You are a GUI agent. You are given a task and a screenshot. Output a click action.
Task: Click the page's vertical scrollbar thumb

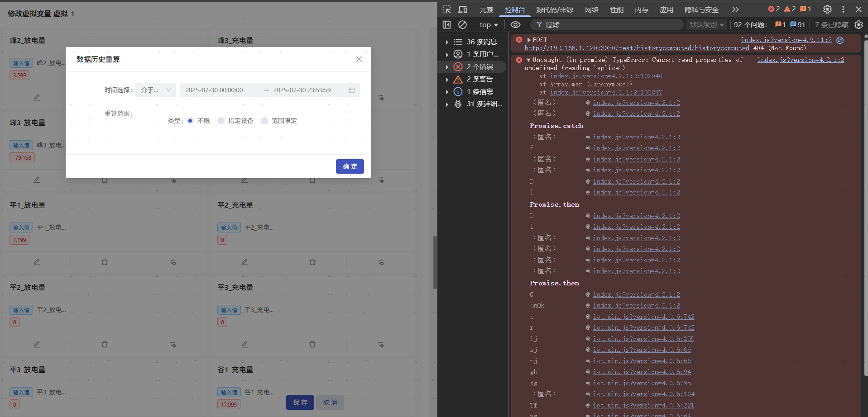435,262
